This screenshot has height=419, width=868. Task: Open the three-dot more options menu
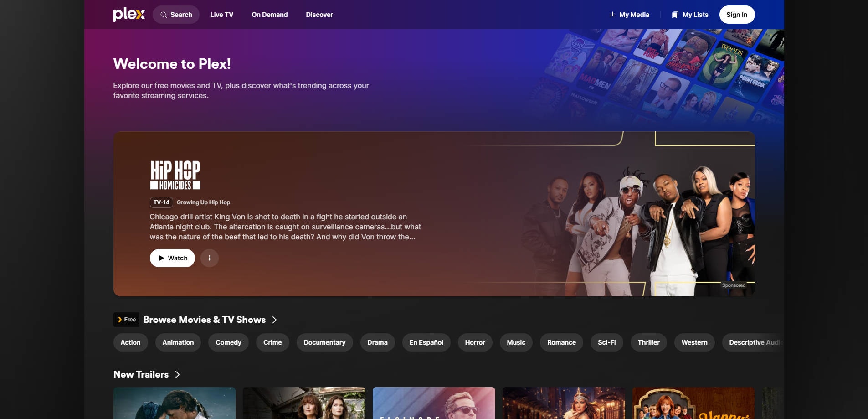pos(209,258)
